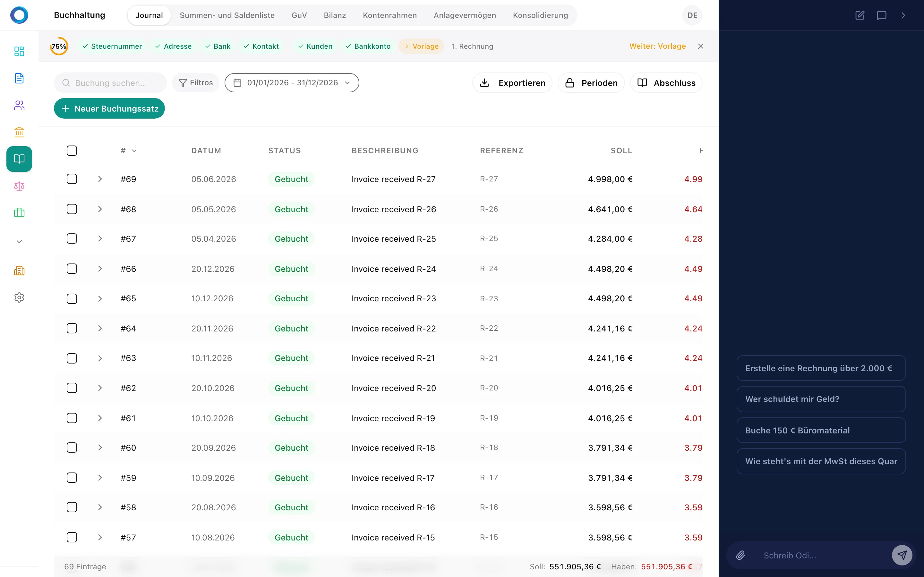Send message with paper plane button

902,555
